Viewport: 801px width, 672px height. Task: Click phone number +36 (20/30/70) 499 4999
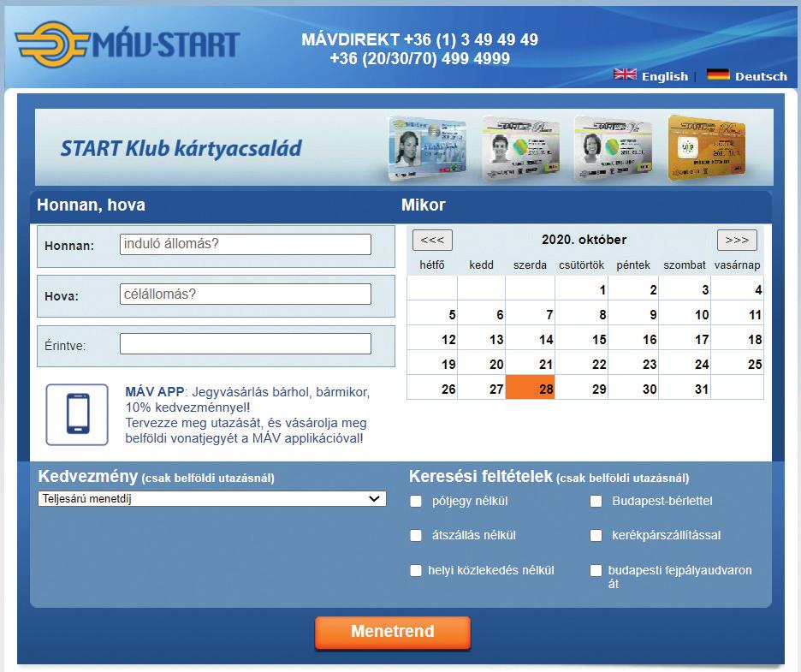pos(420,58)
